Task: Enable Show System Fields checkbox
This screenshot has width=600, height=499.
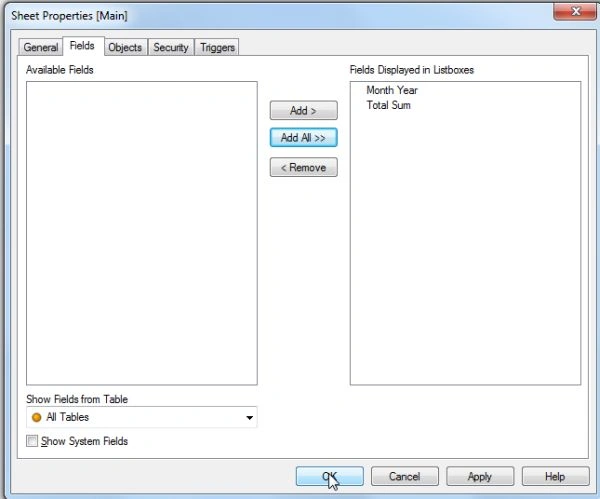Action: tap(32, 441)
